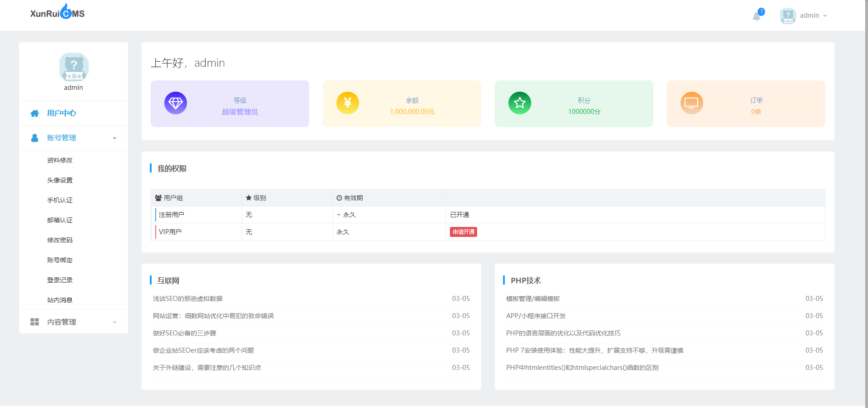Screen dimensions: 868x408
Task: Click the 1000000分 points value
Action: pyautogui.click(x=584, y=112)
